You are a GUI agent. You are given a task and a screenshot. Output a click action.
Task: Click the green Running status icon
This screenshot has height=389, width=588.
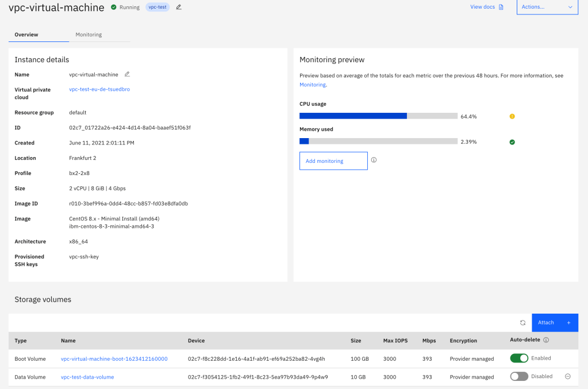pos(114,7)
